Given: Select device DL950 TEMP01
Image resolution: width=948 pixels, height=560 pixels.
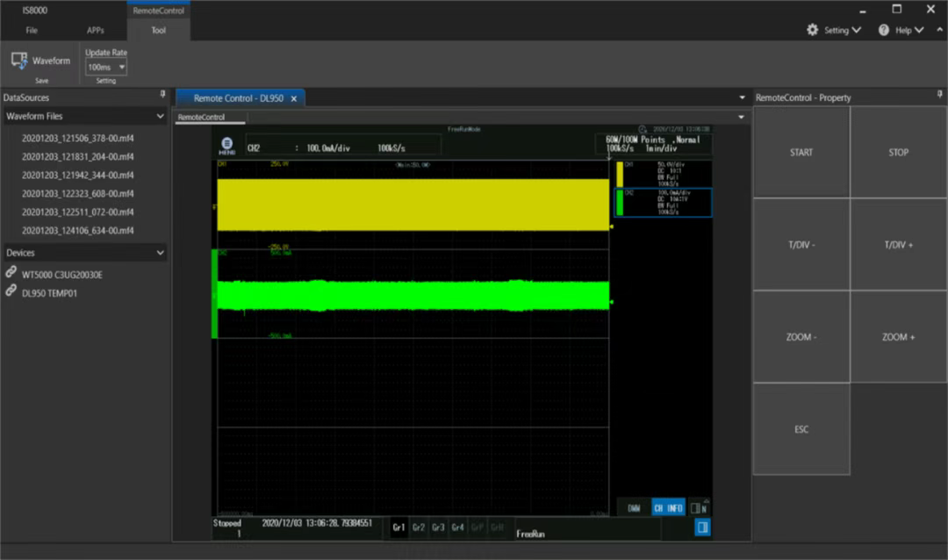Looking at the screenshot, I should tap(49, 293).
